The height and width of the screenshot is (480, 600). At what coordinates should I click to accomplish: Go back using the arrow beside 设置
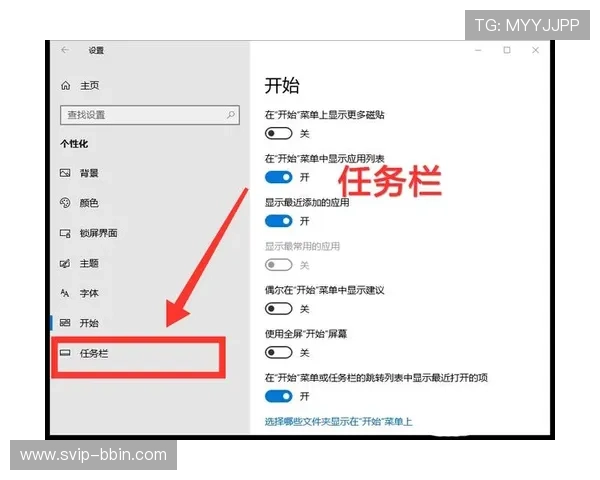tap(65, 50)
